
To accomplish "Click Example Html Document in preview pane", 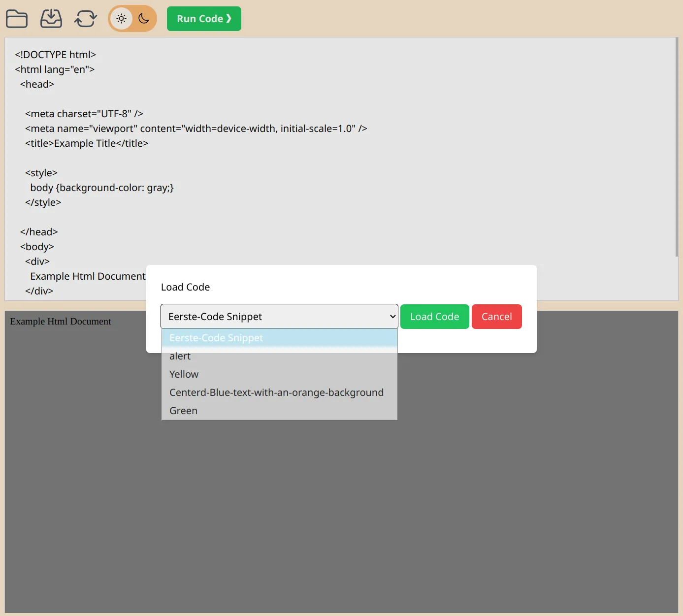I will point(61,322).
